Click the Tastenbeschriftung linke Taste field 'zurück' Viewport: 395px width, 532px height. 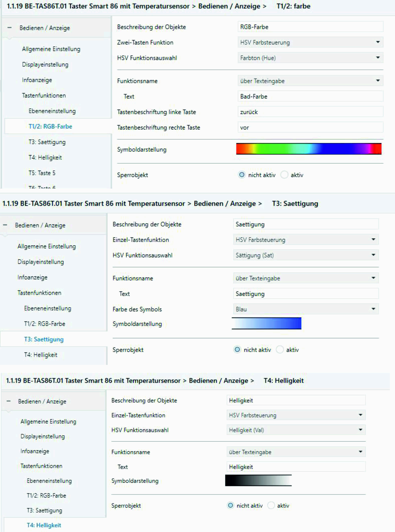point(310,112)
